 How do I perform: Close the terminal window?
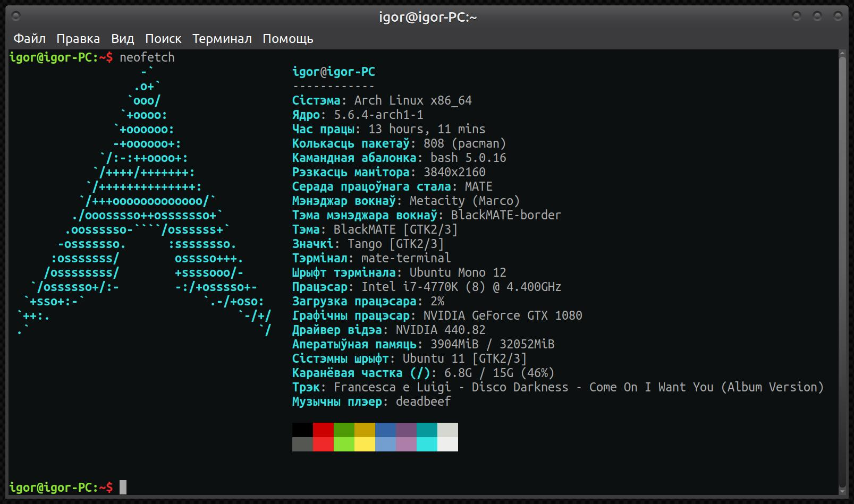(x=838, y=16)
